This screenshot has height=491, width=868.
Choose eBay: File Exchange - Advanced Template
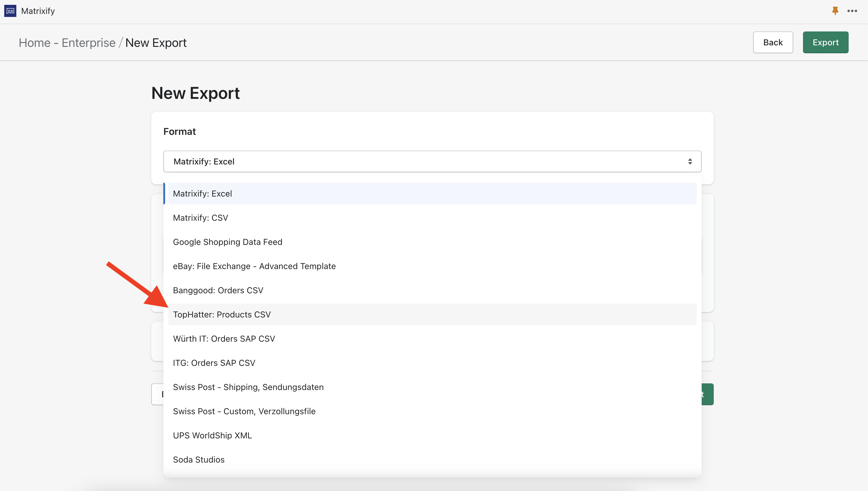click(x=254, y=266)
